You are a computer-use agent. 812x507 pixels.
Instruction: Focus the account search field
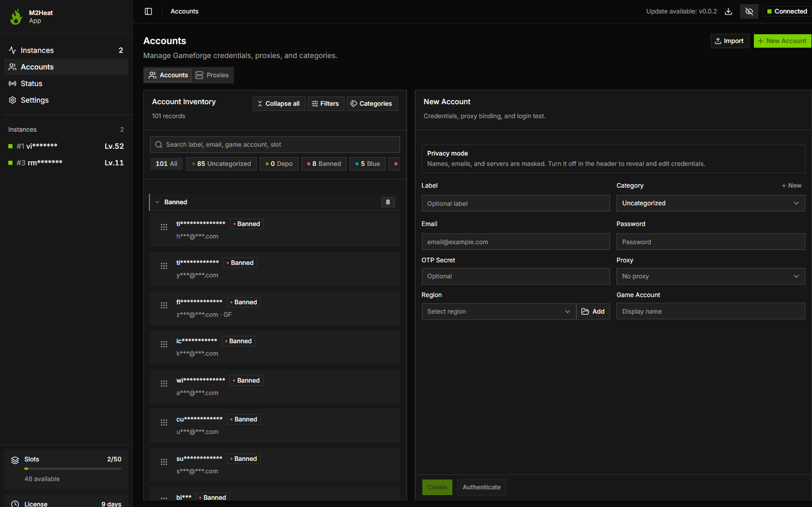(275, 145)
